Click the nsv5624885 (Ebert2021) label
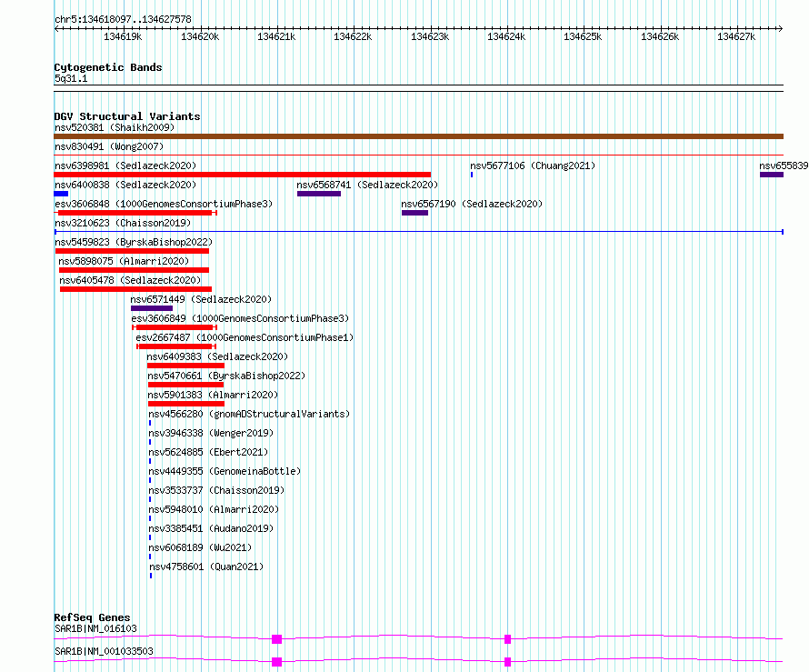The width and height of the screenshot is (809, 672). click(x=208, y=452)
